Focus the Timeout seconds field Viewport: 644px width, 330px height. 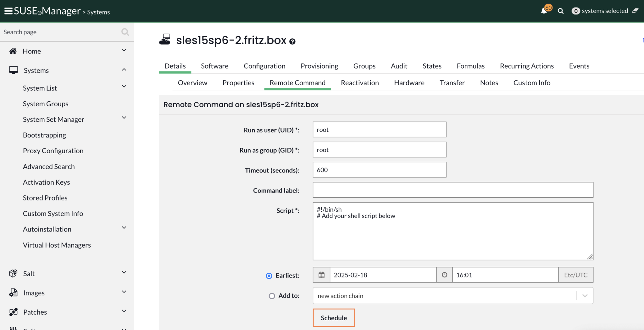tap(379, 170)
